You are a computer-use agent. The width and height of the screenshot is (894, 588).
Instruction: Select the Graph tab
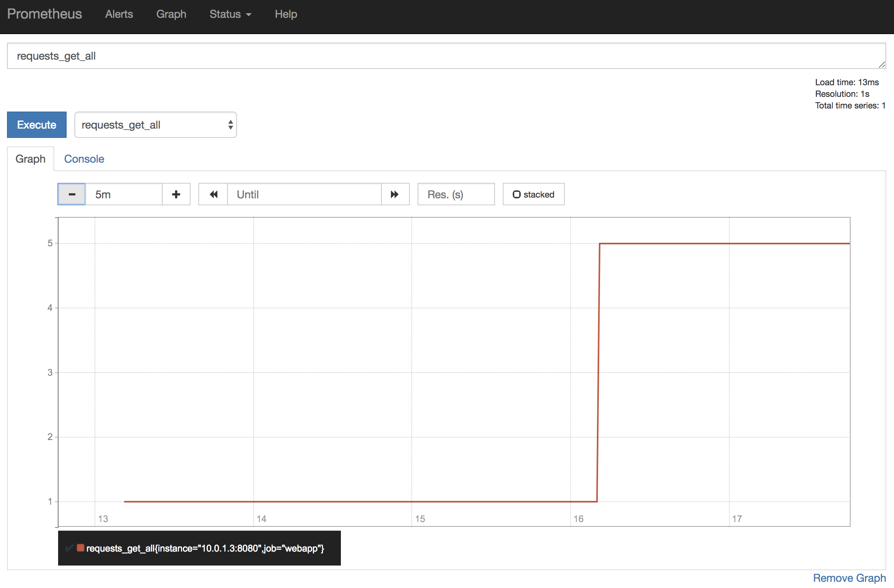31,159
